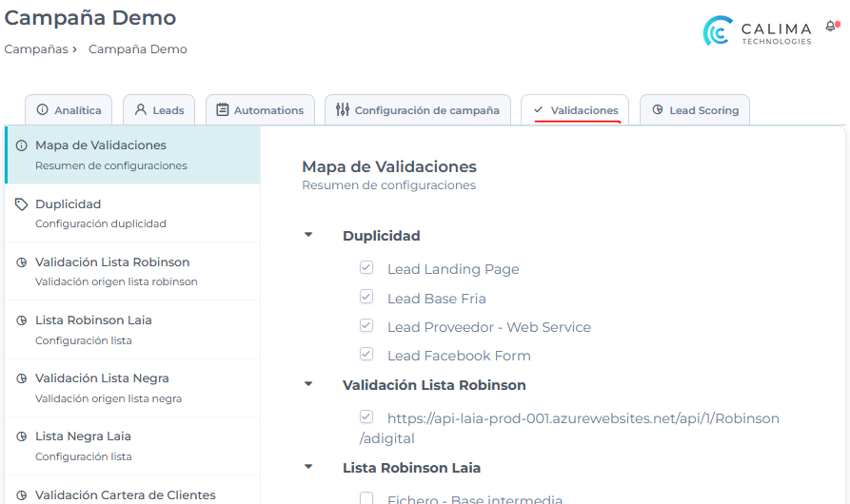The width and height of the screenshot is (850, 504).
Task: Uncheck the Lead Base Fria checkbox
Action: 366,298
